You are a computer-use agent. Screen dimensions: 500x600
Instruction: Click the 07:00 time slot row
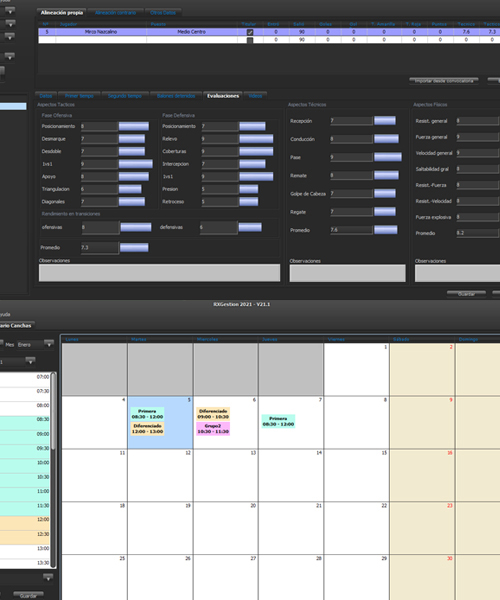point(25,379)
